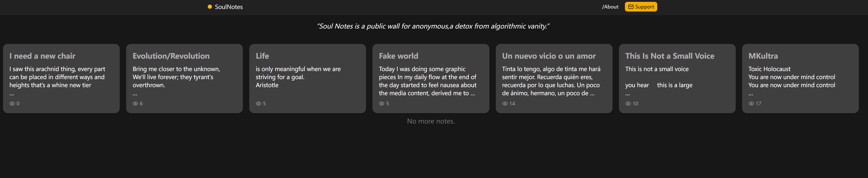Open the Evolution/Revolution note title
The image size is (868, 178).
[x=171, y=56]
